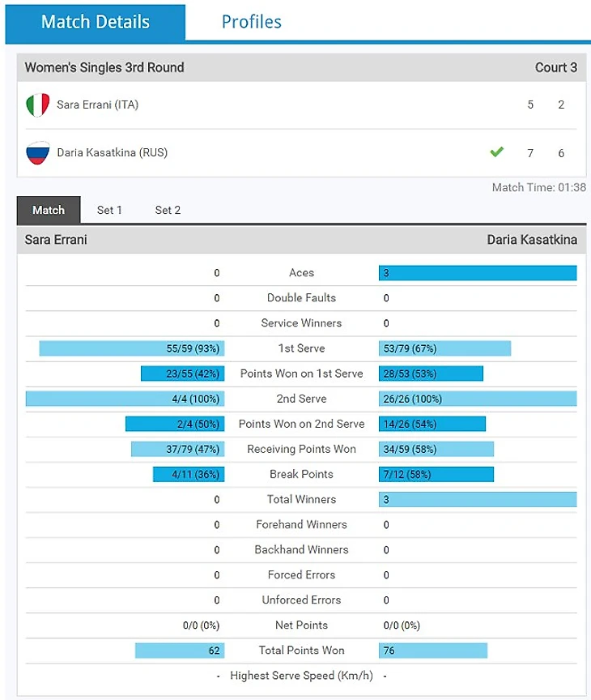Click Kasatkina's 1st Serve 53/79 bar
The width and height of the screenshot is (591, 700).
tap(444, 348)
